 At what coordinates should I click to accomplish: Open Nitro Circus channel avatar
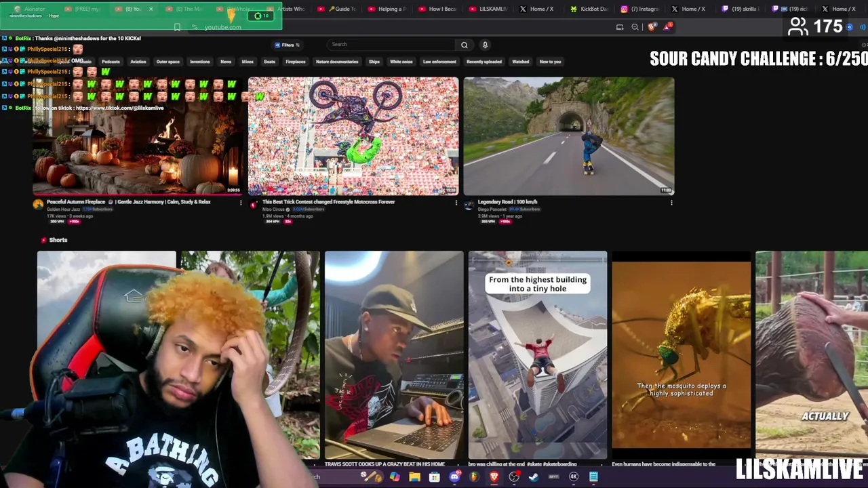(x=254, y=204)
